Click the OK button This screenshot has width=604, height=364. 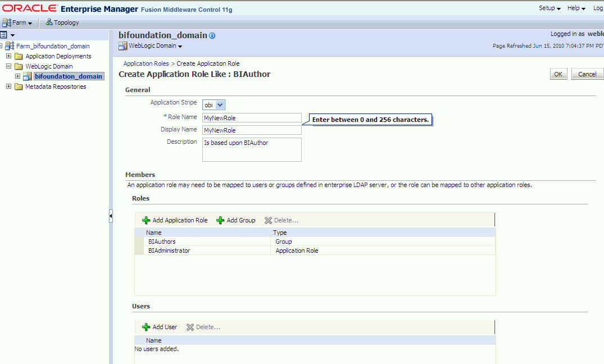coord(558,74)
